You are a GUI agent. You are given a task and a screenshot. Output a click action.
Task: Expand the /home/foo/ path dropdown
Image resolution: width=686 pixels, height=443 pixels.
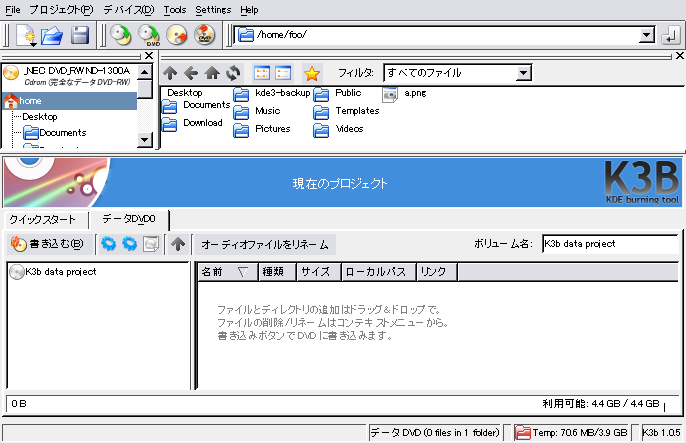(646, 36)
